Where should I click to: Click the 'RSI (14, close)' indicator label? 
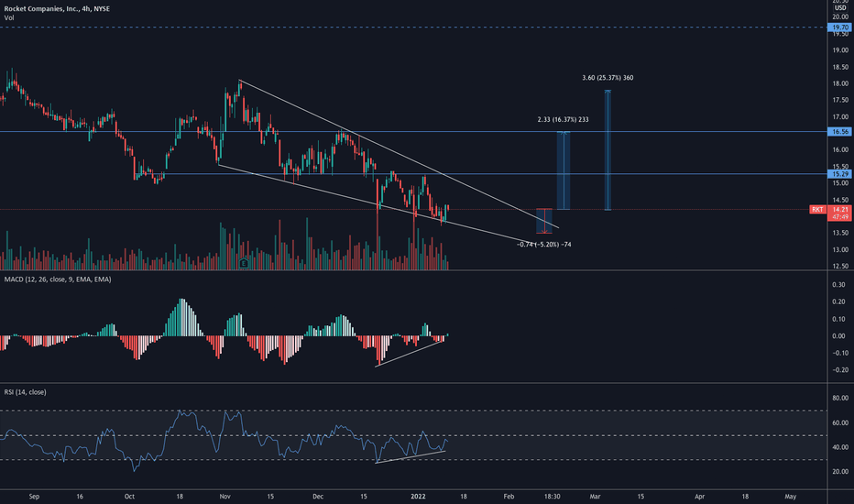click(25, 392)
